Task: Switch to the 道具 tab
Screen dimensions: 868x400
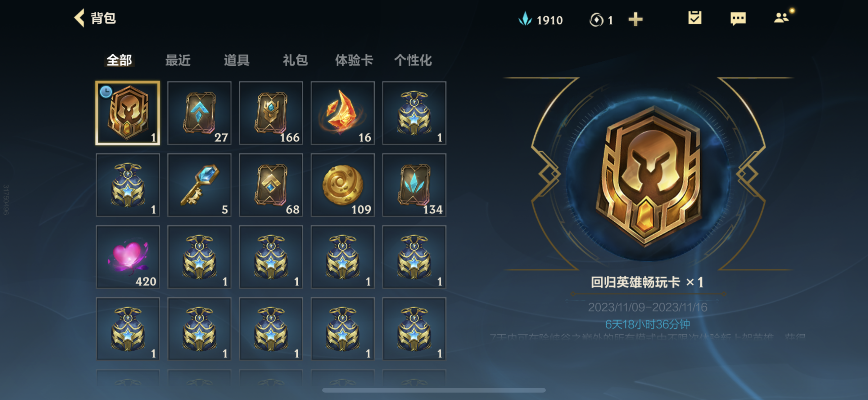Action: tap(237, 60)
